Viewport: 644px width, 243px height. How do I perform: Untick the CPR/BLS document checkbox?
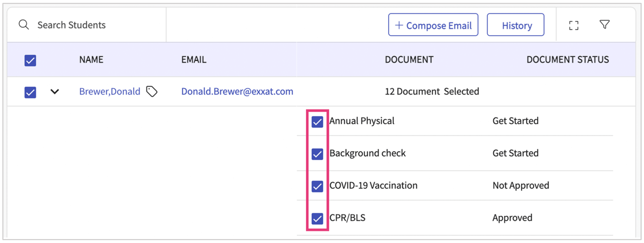(x=317, y=218)
